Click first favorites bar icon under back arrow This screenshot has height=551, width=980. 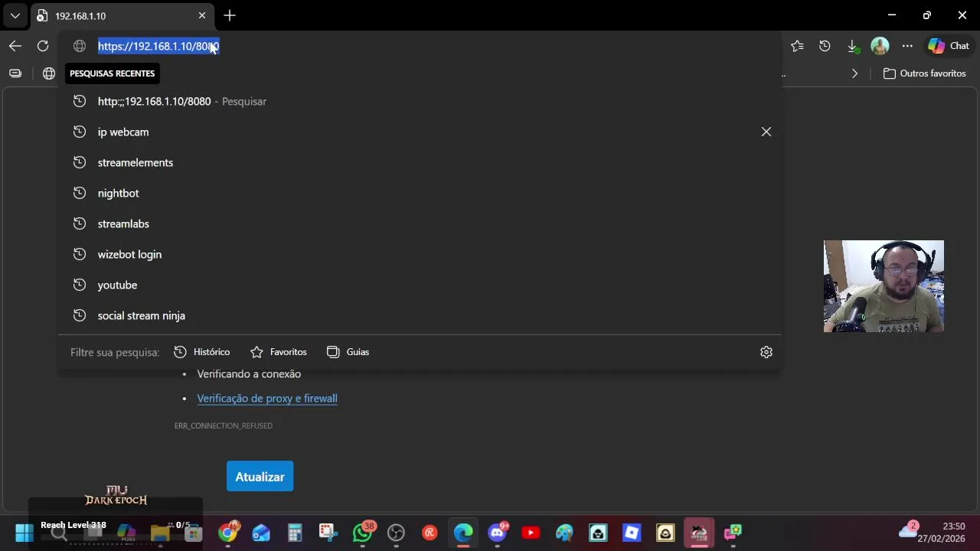coord(15,73)
